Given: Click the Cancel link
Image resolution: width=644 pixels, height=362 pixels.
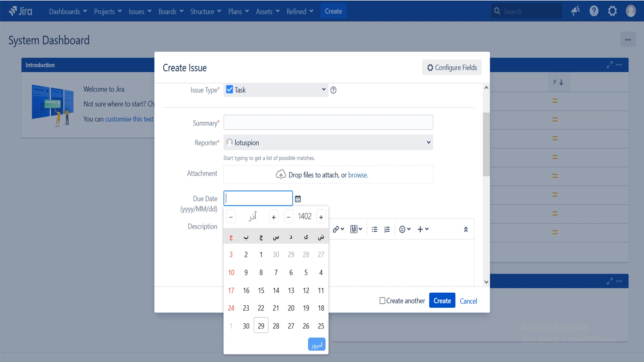Looking at the screenshot, I should (x=468, y=301).
